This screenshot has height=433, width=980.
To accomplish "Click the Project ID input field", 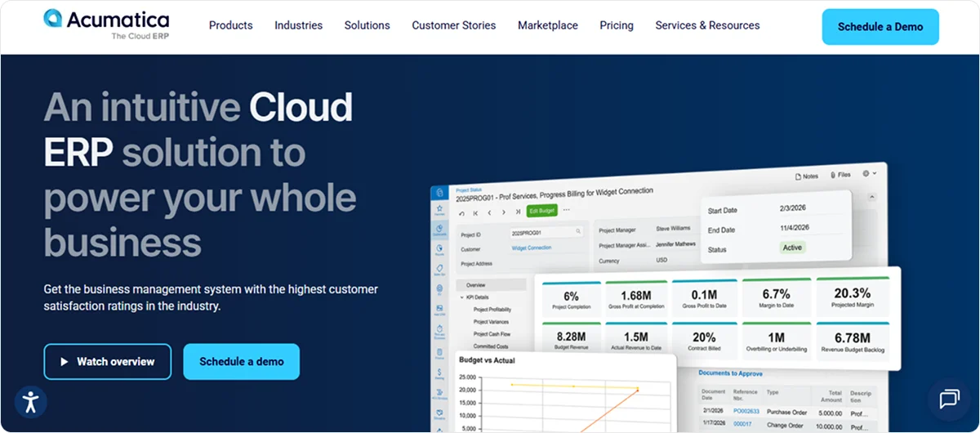I will (546, 232).
